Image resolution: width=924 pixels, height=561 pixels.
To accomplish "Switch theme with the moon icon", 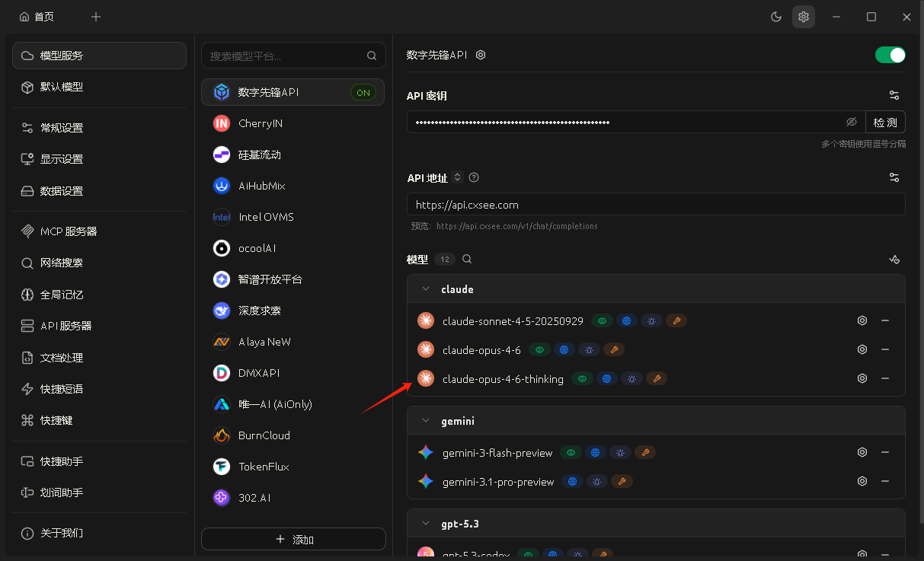I will pos(776,17).
